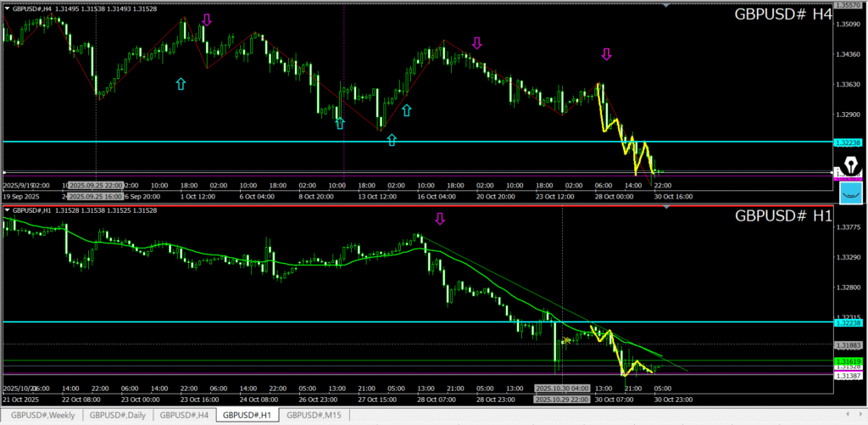Select the leftmost magenta down arrow on H4

click(207, 19)
